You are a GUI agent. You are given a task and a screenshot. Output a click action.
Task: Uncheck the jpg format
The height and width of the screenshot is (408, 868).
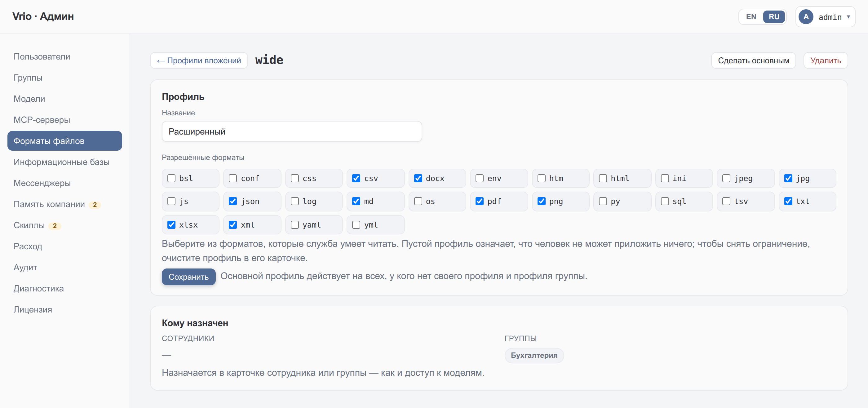click(x=788, y=178)
